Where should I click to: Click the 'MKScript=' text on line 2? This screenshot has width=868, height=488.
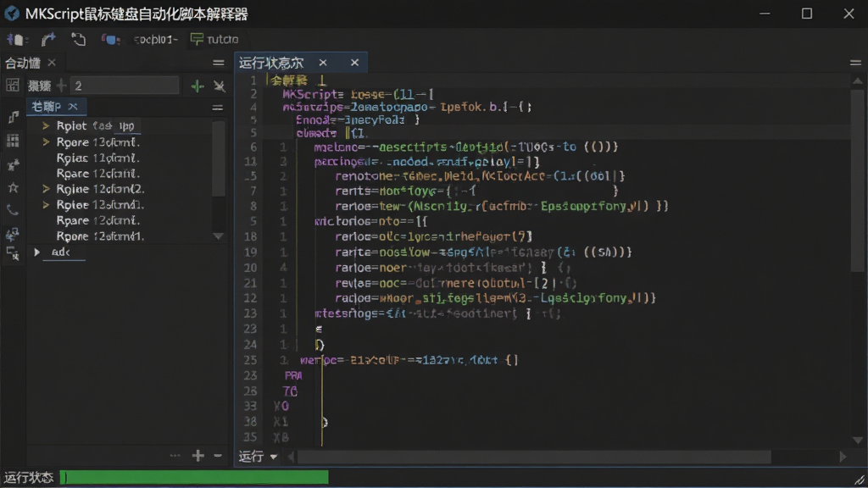click(314, 94)
